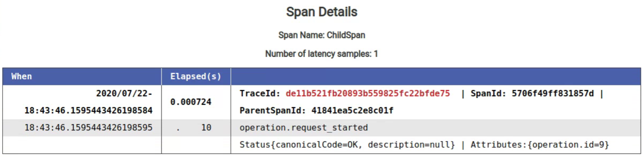Click the SpanId label
The image size is (644, 157).
pos(488,94)
